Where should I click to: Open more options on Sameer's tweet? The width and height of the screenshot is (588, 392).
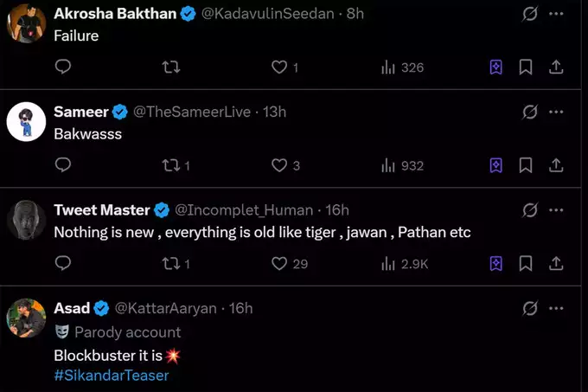click(x=556, y=112)
